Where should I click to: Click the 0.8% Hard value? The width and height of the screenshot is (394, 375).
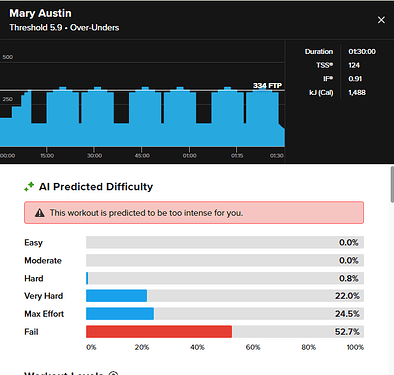click(x=349, y=278)
